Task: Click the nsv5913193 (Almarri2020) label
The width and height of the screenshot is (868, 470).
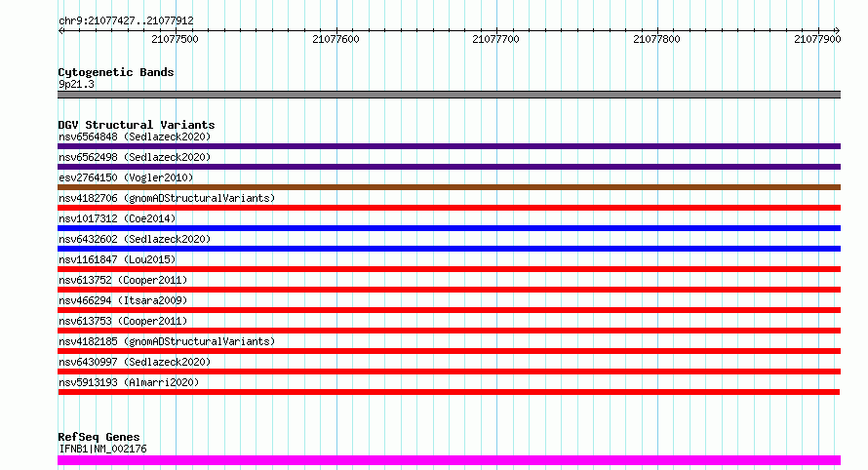Action: (x=129, y=382)
